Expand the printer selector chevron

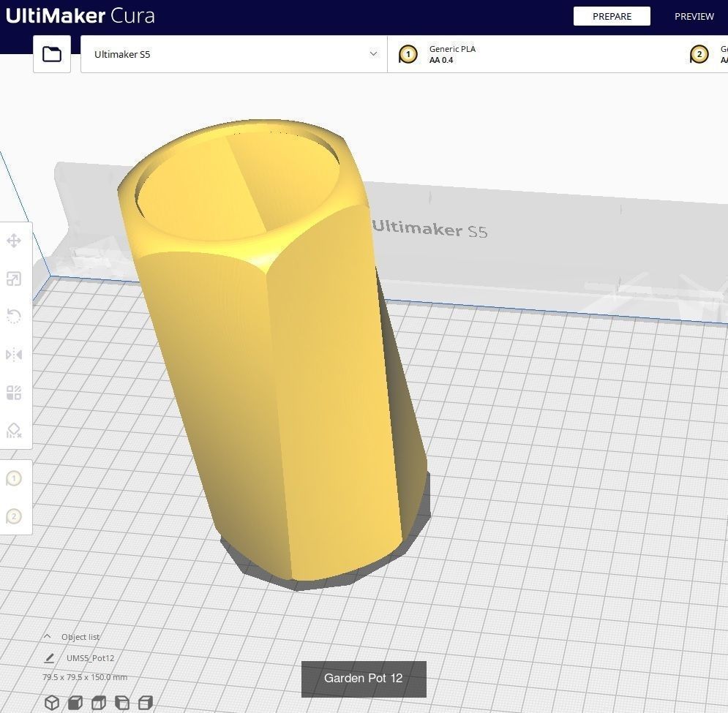[x=373, y=54]
